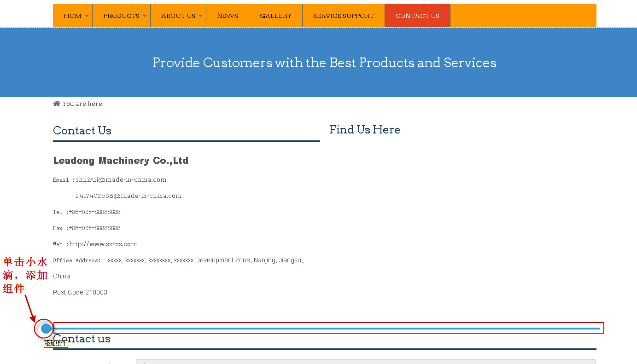Click the blue component insertion line
This screenshot has height=364, width=637.
point(327,328)
